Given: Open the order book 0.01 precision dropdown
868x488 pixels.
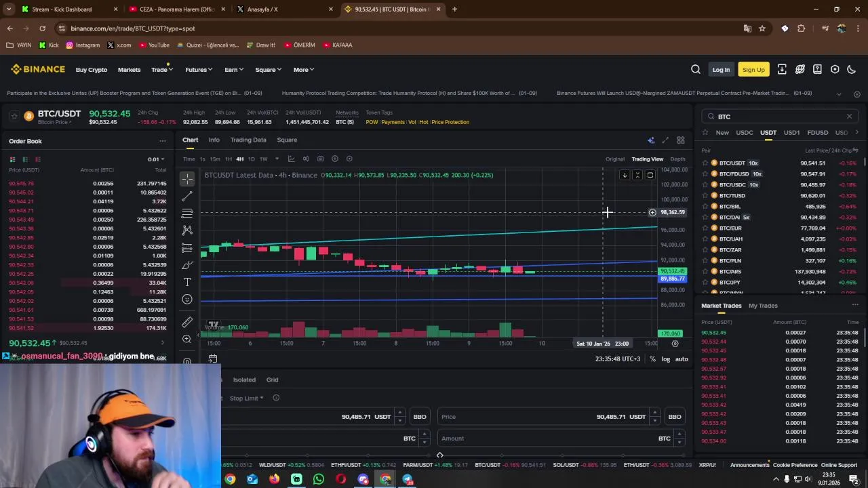Looking at the screenshot, I should (156, 159).
